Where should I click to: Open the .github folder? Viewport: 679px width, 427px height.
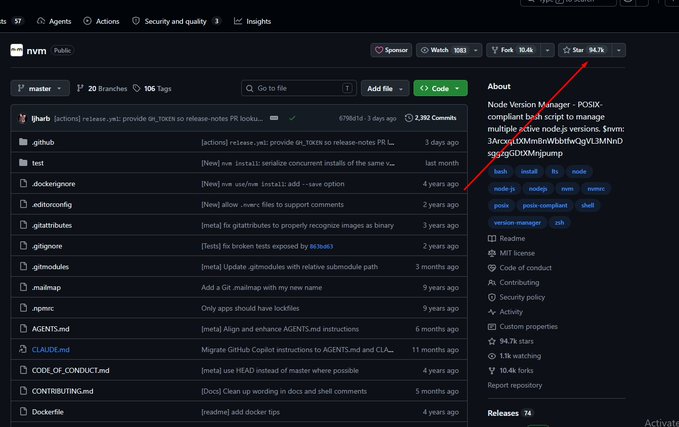pyautogui.click(x=43, y=142)
